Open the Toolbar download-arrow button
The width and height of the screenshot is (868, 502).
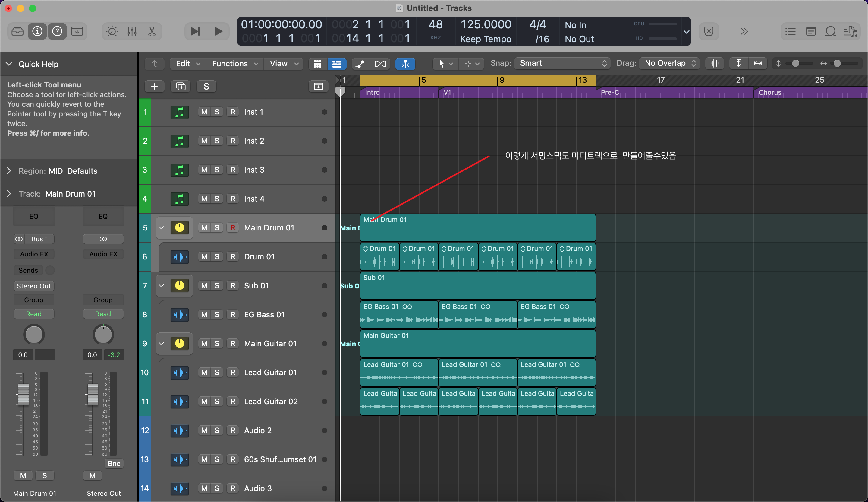point(77,31)
